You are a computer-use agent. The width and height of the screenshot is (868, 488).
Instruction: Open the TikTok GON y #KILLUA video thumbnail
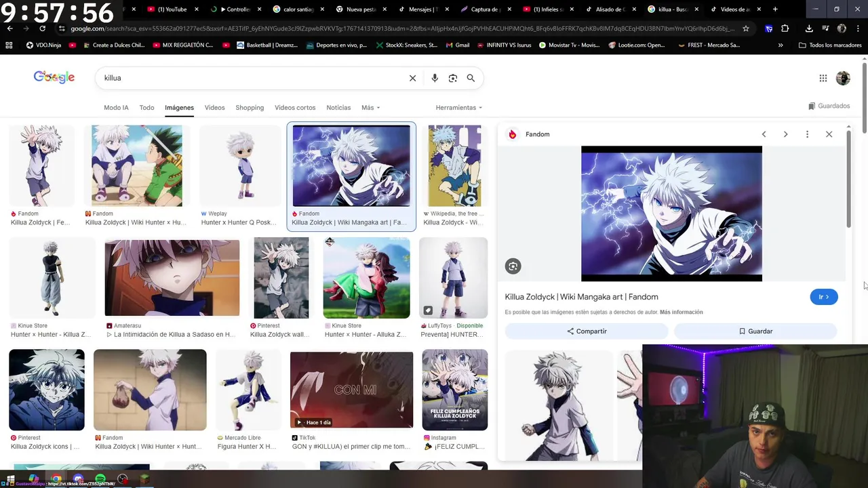(351, 390)
